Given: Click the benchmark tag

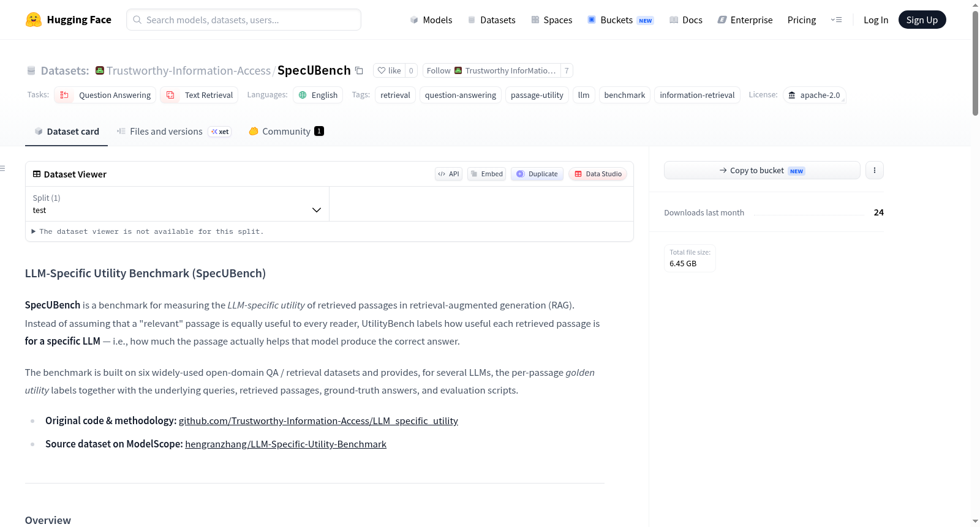Looking at the screenshot, I should (625, 95).
